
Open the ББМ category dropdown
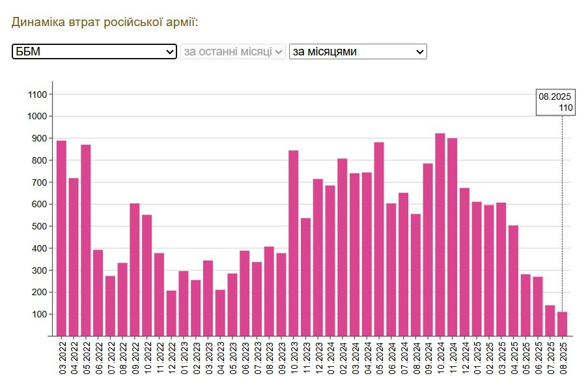pos(94,51)
